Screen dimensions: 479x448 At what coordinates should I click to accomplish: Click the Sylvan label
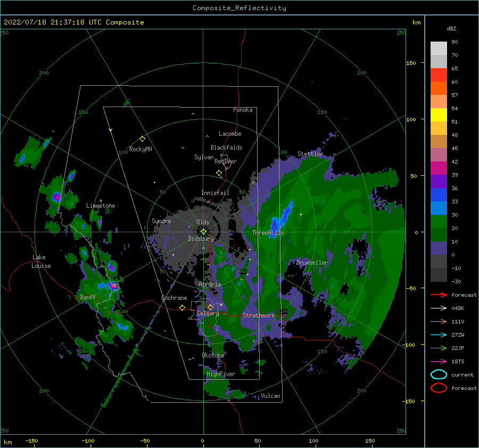coord(204,157)
